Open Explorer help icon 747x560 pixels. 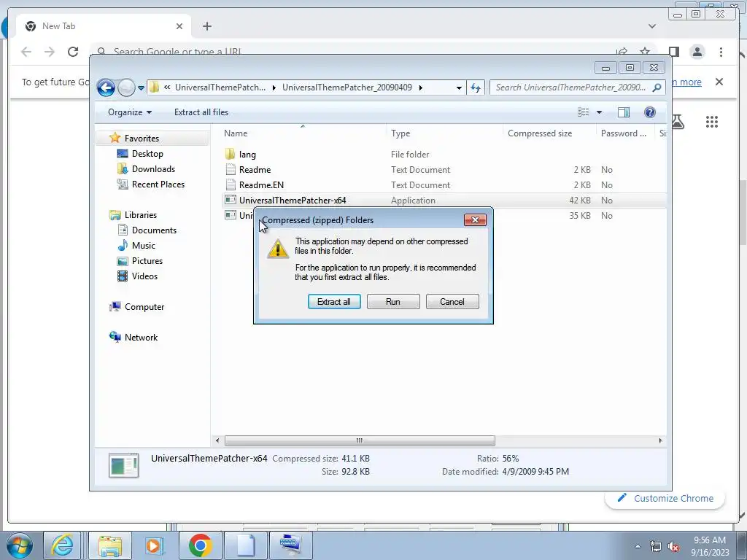point(649,112)
